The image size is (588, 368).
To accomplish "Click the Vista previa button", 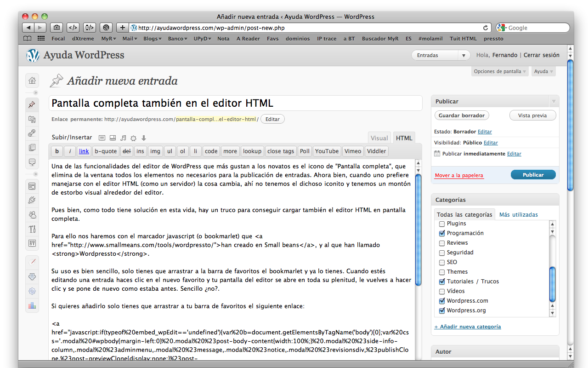I will coord(532,115).
